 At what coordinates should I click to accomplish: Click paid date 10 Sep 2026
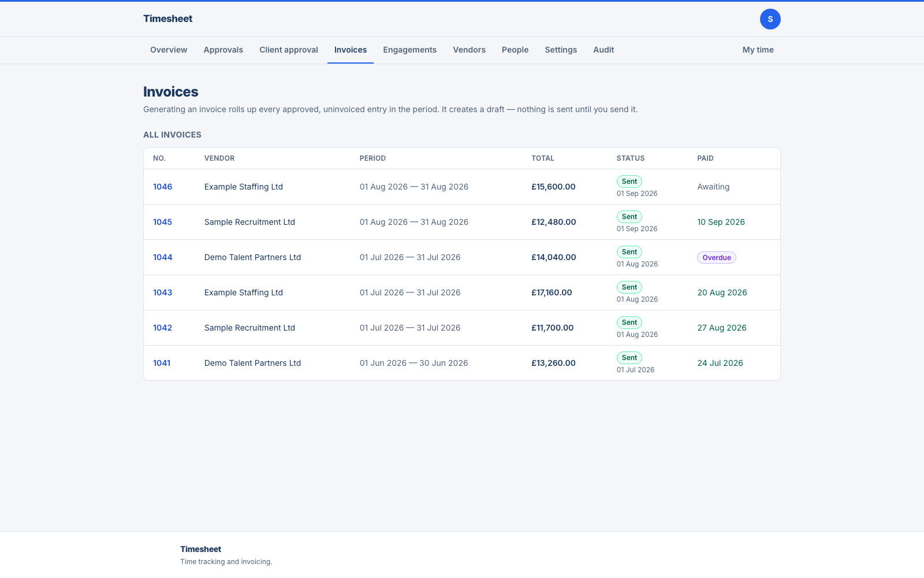tap(721, 222)
